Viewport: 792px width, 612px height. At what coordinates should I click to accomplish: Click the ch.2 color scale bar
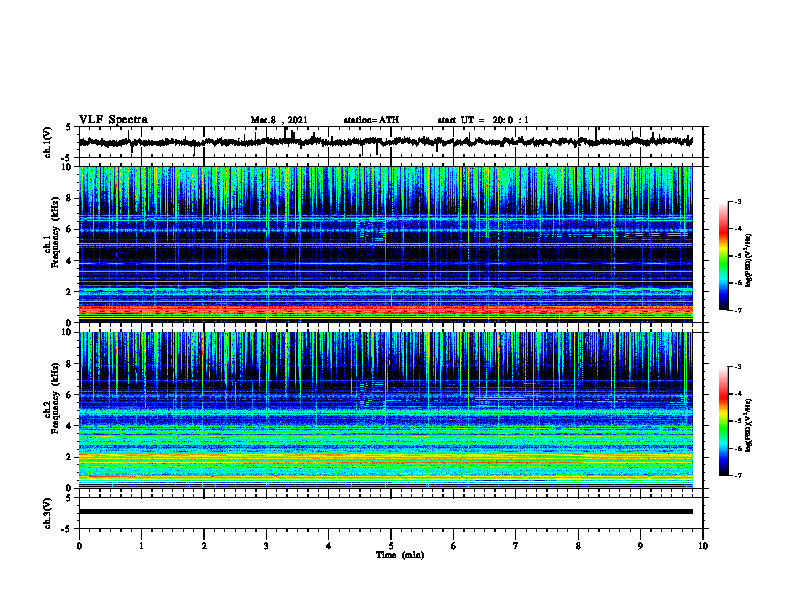[724, 421]
